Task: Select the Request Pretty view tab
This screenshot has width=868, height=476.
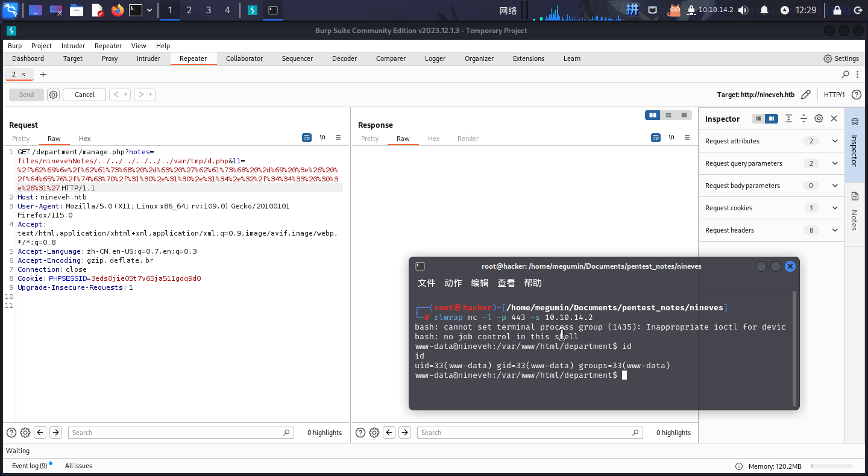Action: click(x=20, y=139)
